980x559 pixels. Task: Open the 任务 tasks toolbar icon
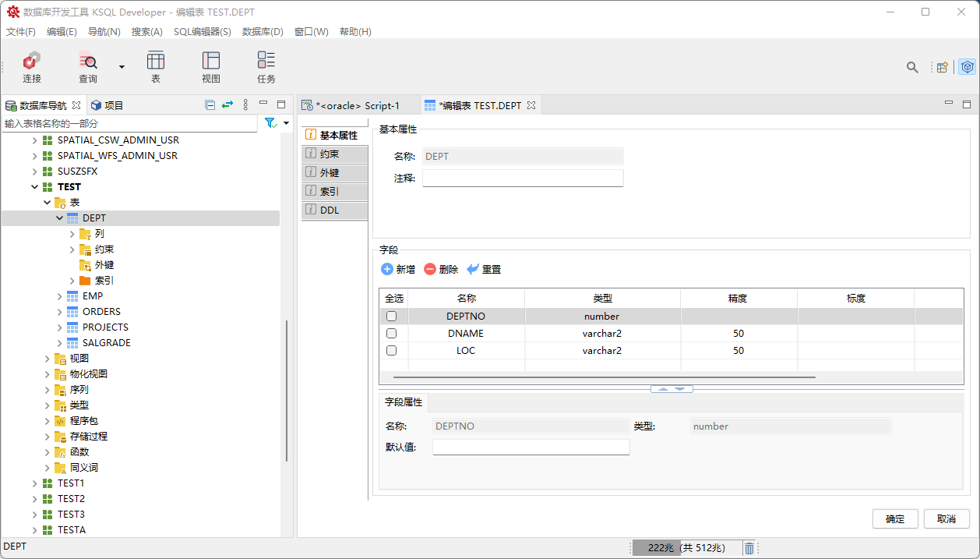point(266,66)
